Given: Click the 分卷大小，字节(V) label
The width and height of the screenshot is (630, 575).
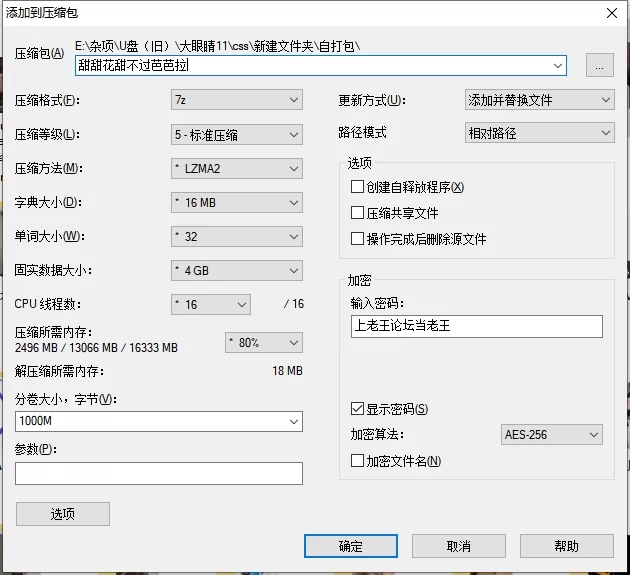Looking at the screenshot, I should click(x=66, y=399).
